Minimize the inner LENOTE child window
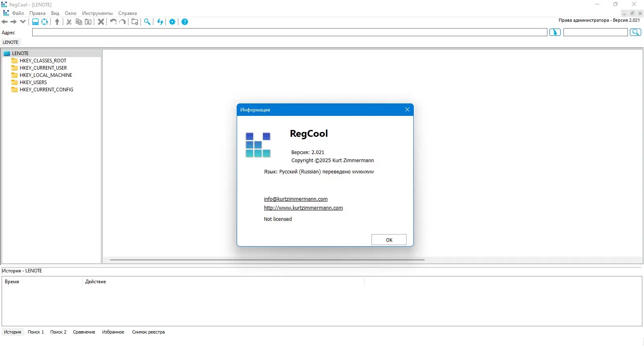Screen dimensions: 644x346 [x=624, y=13]
